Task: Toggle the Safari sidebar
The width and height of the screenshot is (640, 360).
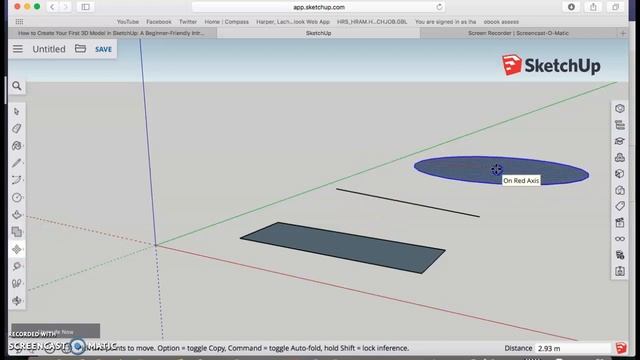Action: pyautogui.click(x=85, y=7)
